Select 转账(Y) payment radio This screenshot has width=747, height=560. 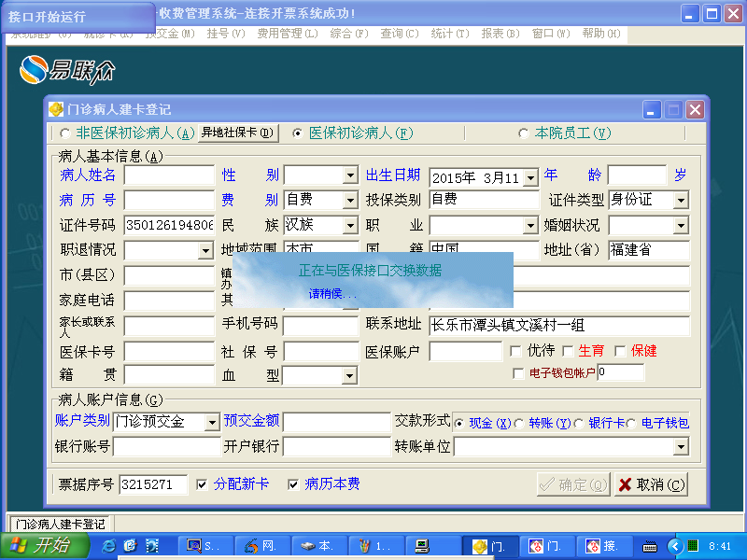click(519, 424)
